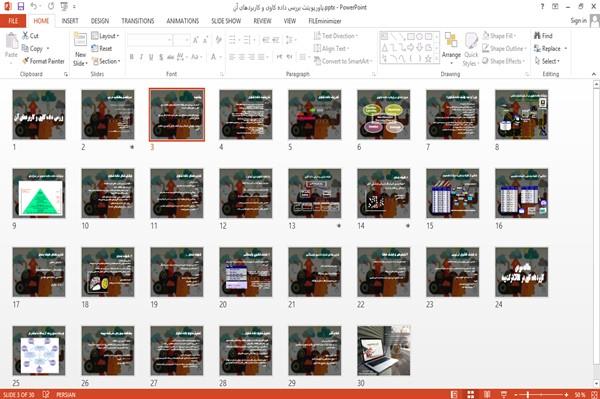This screenshot has width=600, height=399.
Task: Open the Find tool
Action: 543,36
